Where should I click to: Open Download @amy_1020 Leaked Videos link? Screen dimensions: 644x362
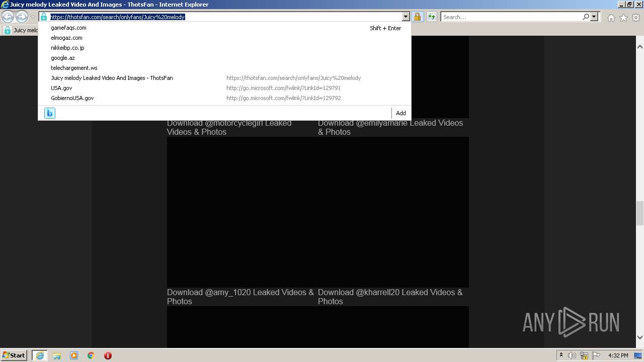pyautogui.click(x=240, y=297)
